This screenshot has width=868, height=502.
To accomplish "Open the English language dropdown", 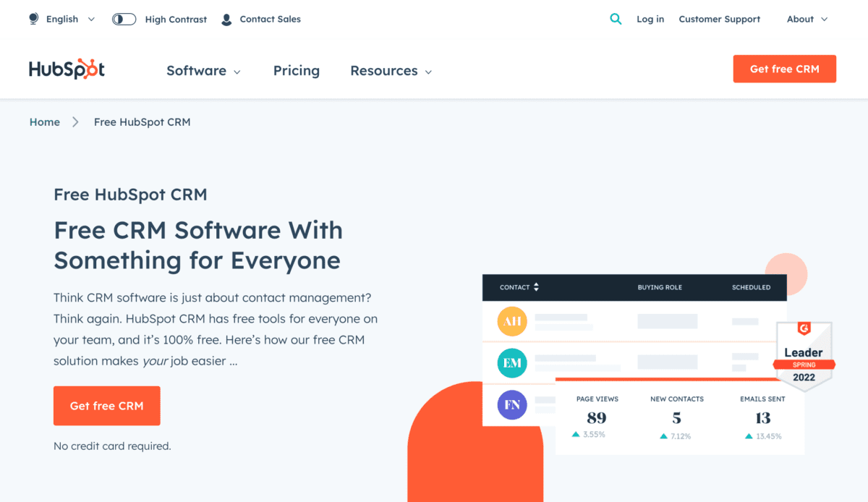I will point(70,20).
